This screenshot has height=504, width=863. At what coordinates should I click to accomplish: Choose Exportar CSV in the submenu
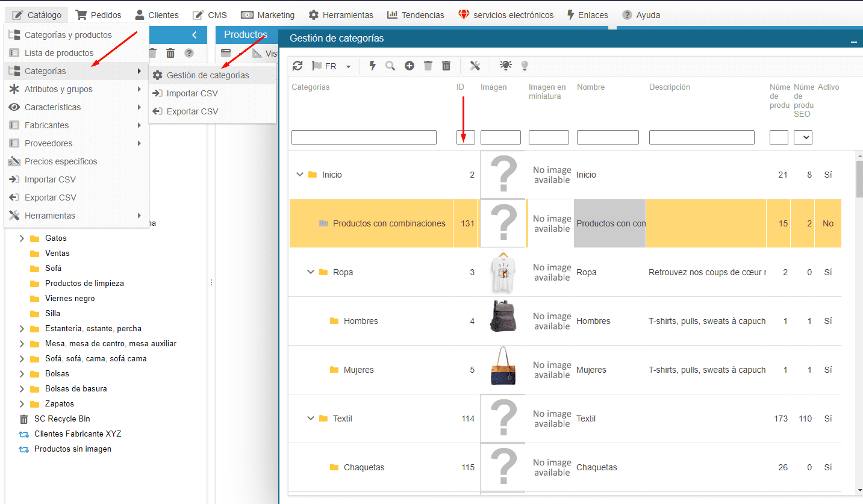[192, 111]
